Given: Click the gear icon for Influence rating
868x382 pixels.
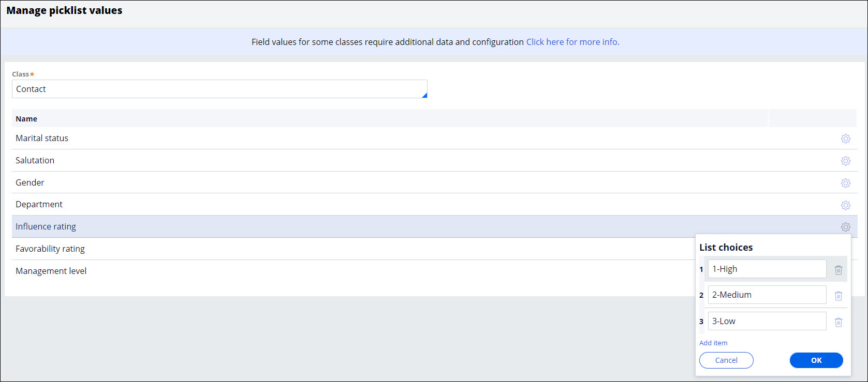Looking at the screenshot, I should click(845, 227).
